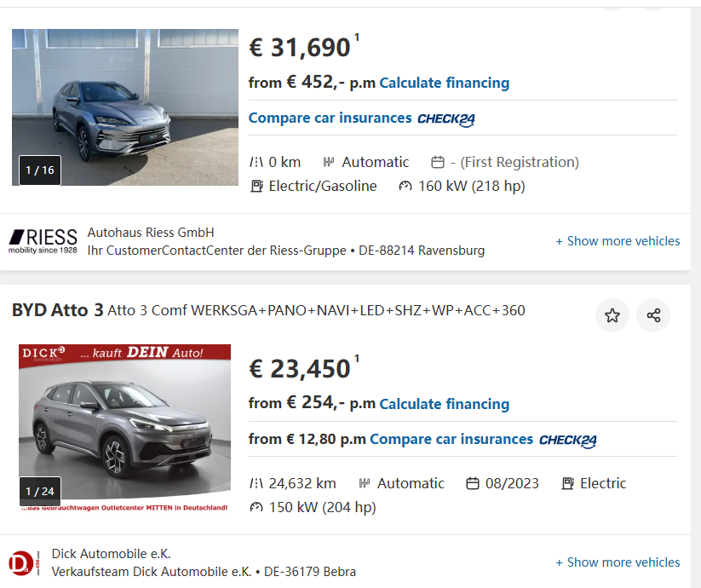Click the mileage icon beside 24,632 km
Image resolution: width=701 pixels, height=588 pixels.
click(x=256, y=483)
